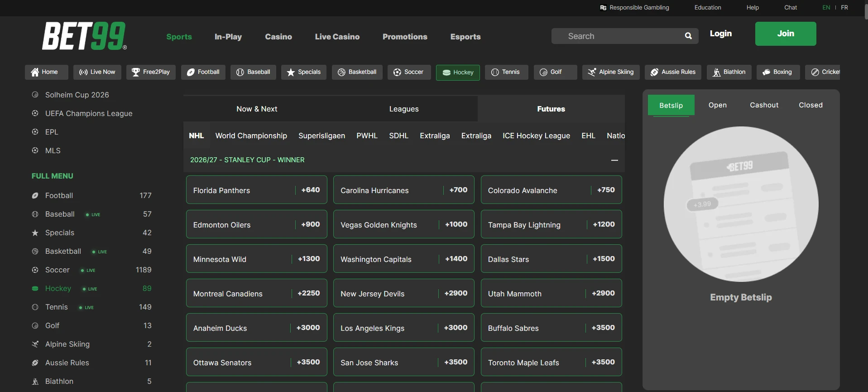Open the Cashout betslip tab
This screenshot has height=392, width=868.
tap(764, 105)
